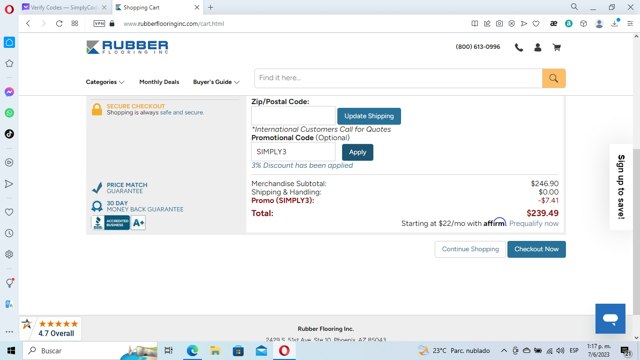Open Microsoft Edge from the taskbar
Viewport: 640px width, 360px height.
pos(192,351)
